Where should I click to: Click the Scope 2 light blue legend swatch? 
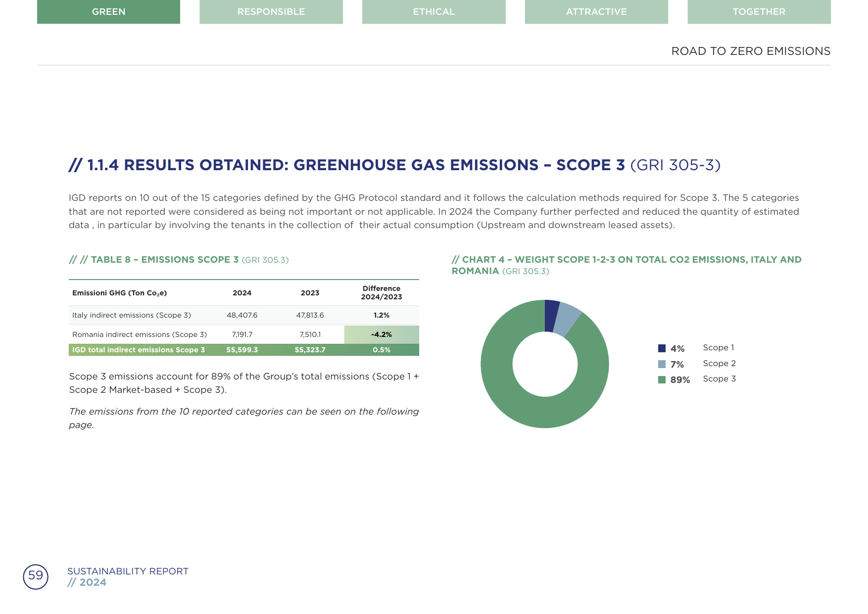[x=662, y=364]
